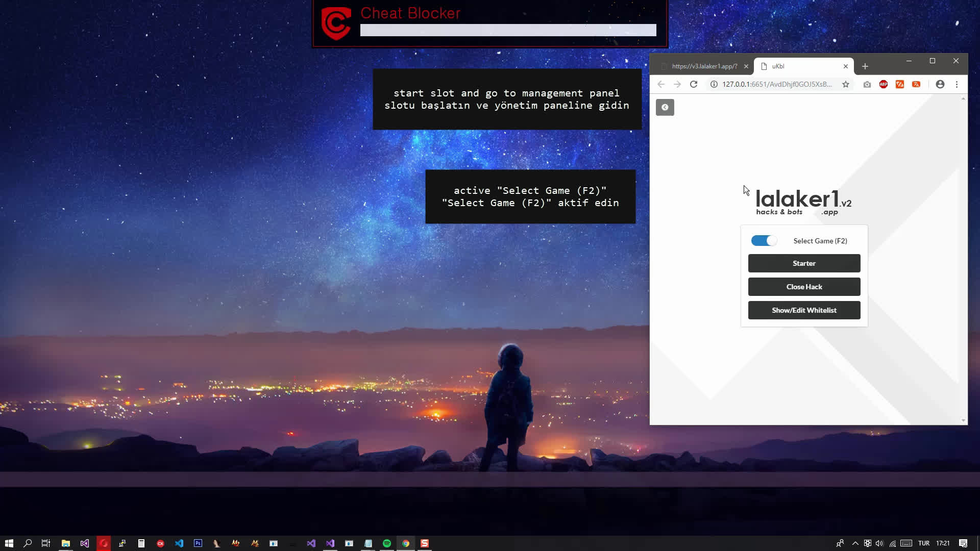Open the Chrome profile account icon
Screen dimensions: 980x551
coord(940,84)
